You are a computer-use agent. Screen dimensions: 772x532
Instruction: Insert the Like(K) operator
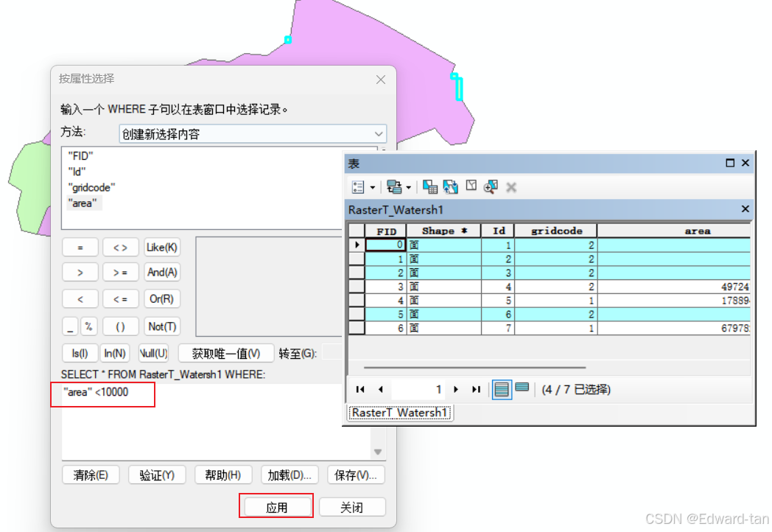pyautogui.click(x=162, y=248)
